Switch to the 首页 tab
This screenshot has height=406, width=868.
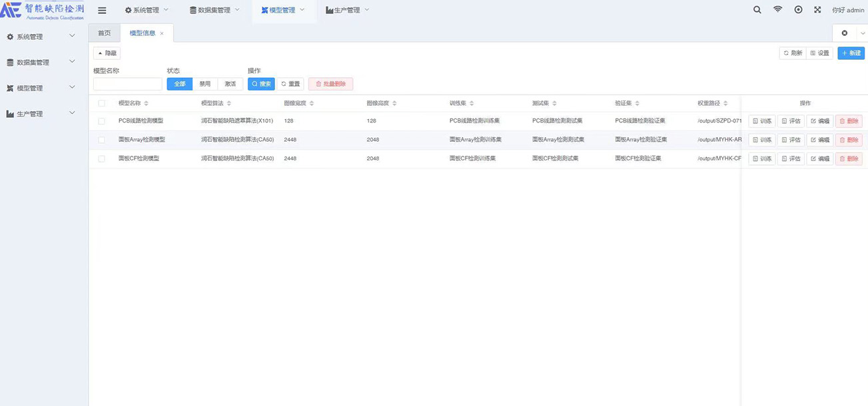click(105, 33)
